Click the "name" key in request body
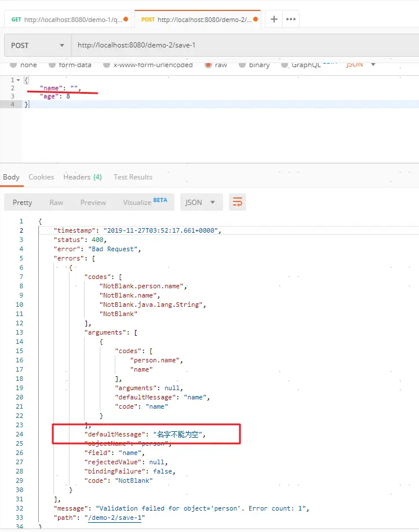This screenshot has height=532, width=419. coord(51,88)
